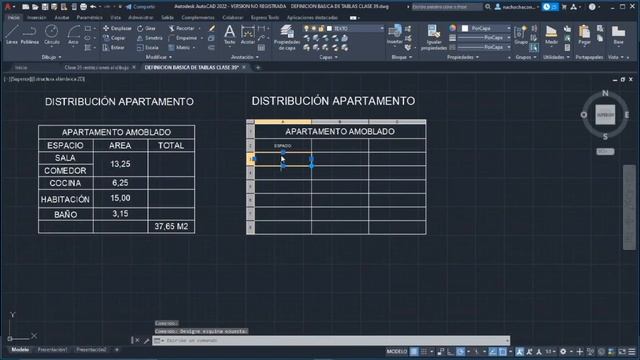
Task: Toggle object snap in status bar
Action: click(503, 351)
